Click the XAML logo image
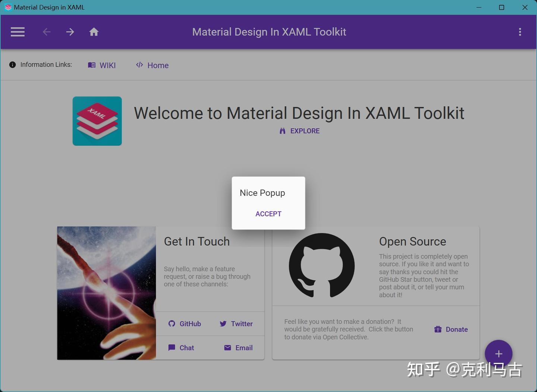This screenshot has width=537, height=392. pos(97,121)
